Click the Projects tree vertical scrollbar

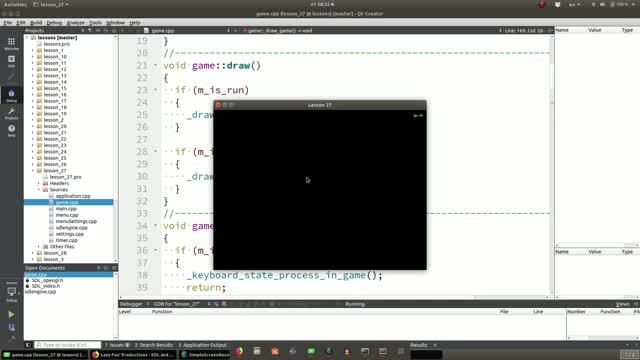click(116, 148)
